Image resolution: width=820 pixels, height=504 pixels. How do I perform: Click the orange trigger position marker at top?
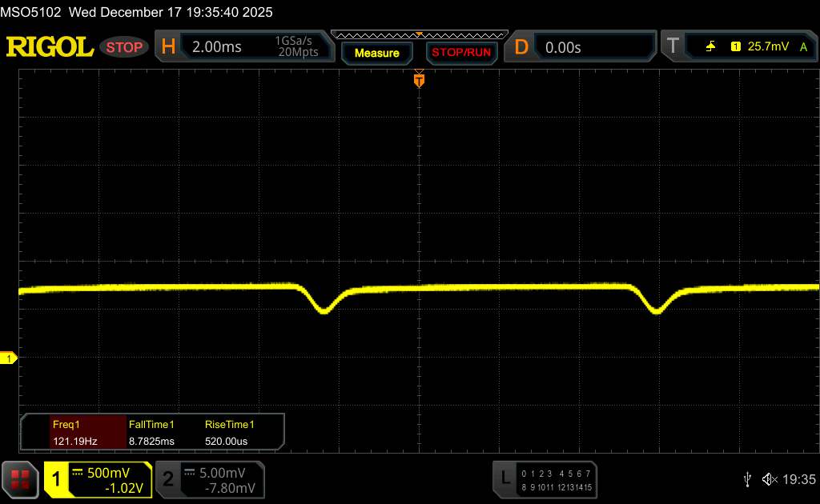tap(418, 79)
